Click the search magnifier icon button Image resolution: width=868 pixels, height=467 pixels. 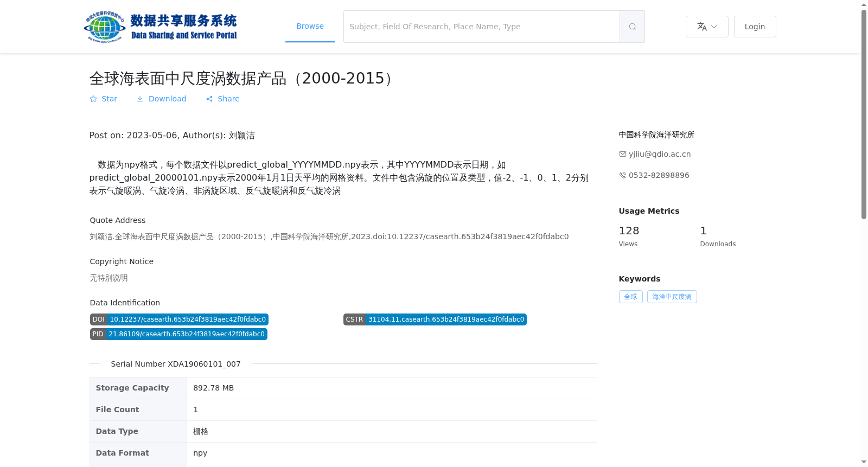[x=632, y=27]
